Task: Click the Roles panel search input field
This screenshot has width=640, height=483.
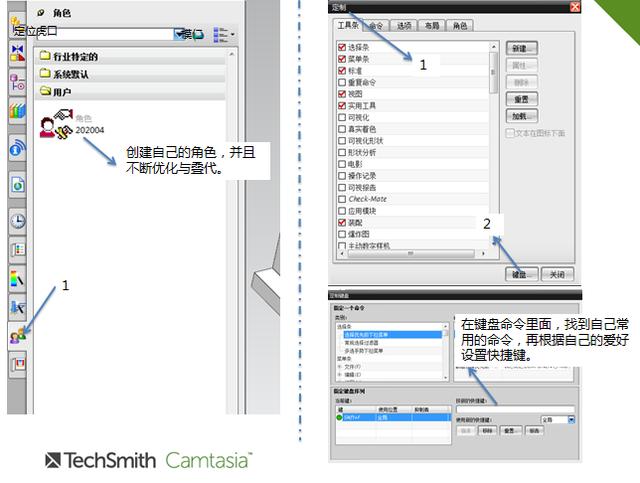Action: (x=105, y=34)
